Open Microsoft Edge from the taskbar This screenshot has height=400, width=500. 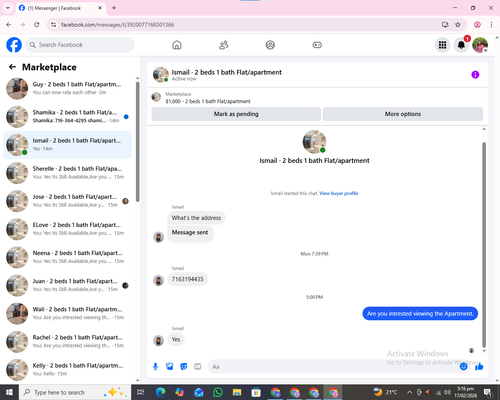tap(160, 392)
